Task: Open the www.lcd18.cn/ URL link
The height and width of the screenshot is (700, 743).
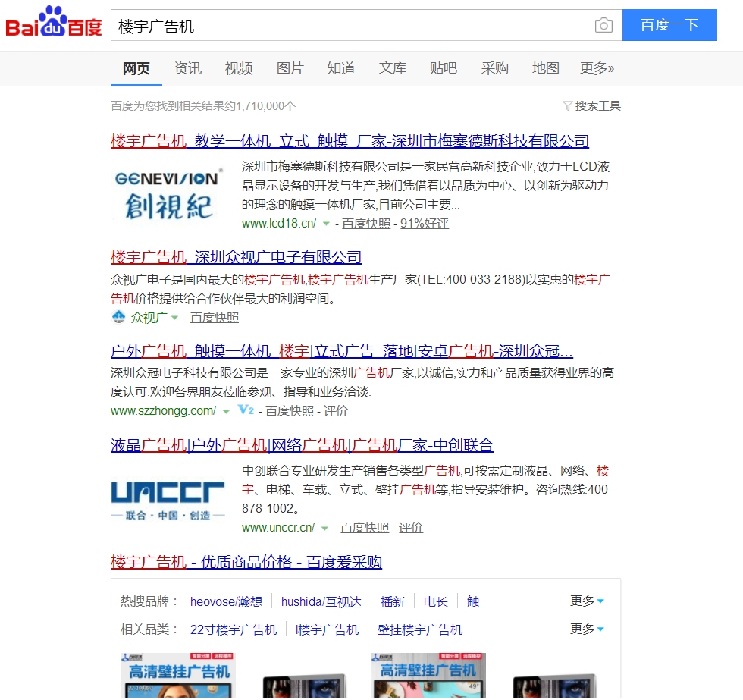Action: (279, 223)
